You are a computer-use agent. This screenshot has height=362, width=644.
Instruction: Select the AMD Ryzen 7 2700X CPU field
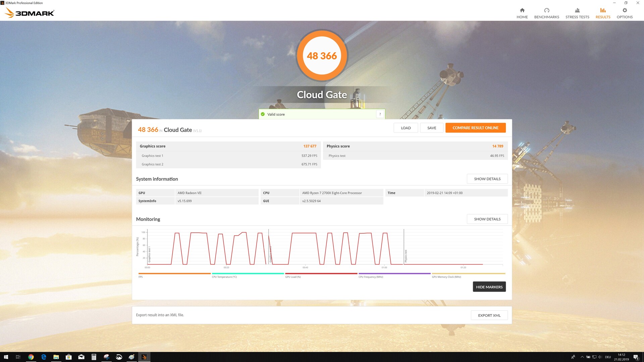pos(341,193)
